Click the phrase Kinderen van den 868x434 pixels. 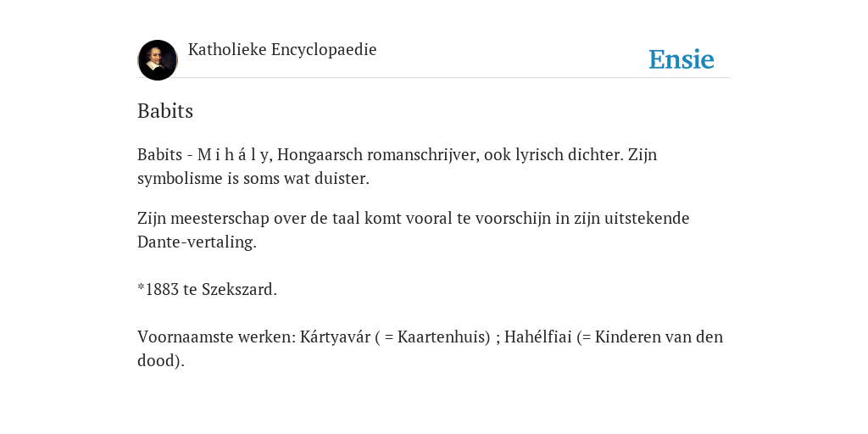point(659,337)
